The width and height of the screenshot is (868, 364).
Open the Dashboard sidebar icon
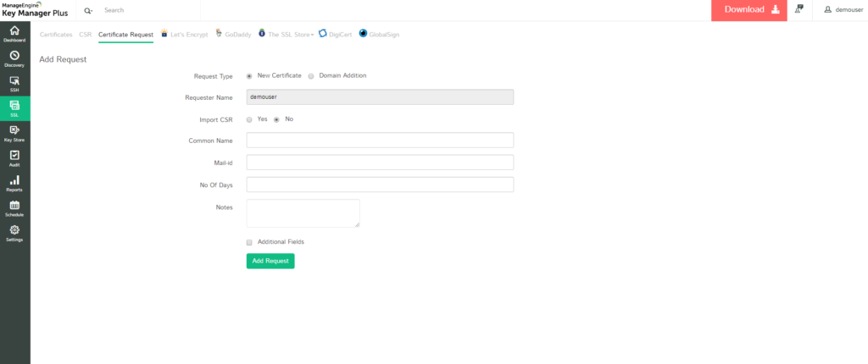pyautogui.click(x=14, y=33)
